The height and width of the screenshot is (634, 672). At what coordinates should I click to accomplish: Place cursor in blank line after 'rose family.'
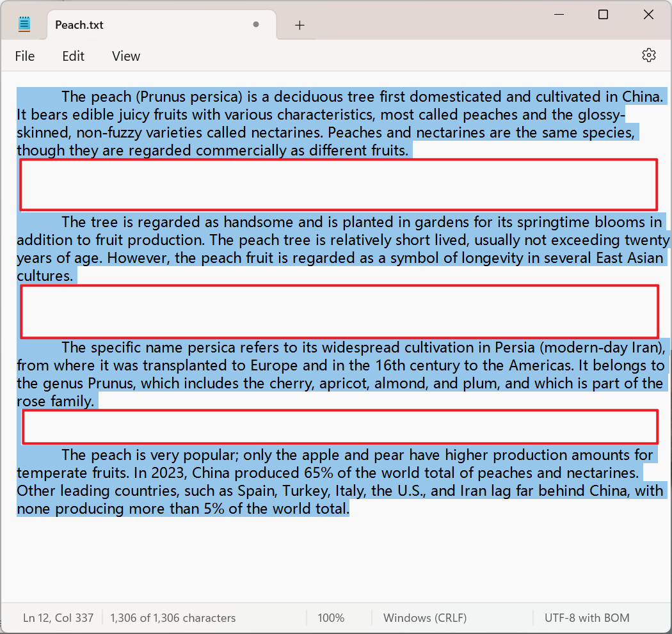point(340,427)
